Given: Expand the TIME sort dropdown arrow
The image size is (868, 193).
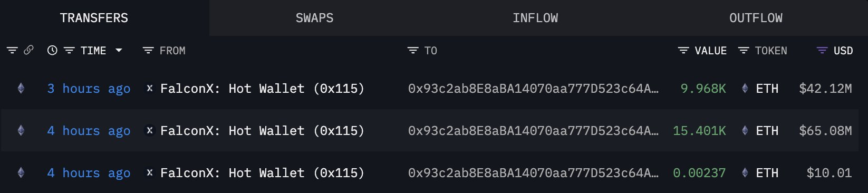Looking at the screenshot, I should click(x=119, y=51).
